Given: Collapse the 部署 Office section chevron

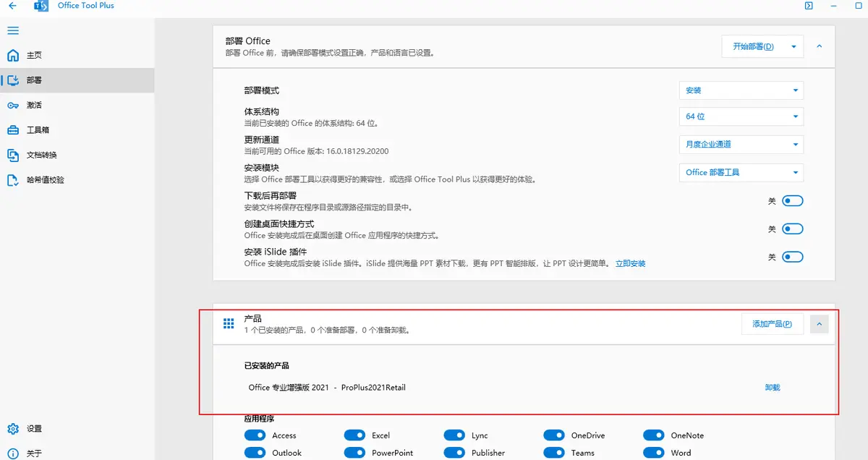Looking at the screenshot, I should click(819, 46).
